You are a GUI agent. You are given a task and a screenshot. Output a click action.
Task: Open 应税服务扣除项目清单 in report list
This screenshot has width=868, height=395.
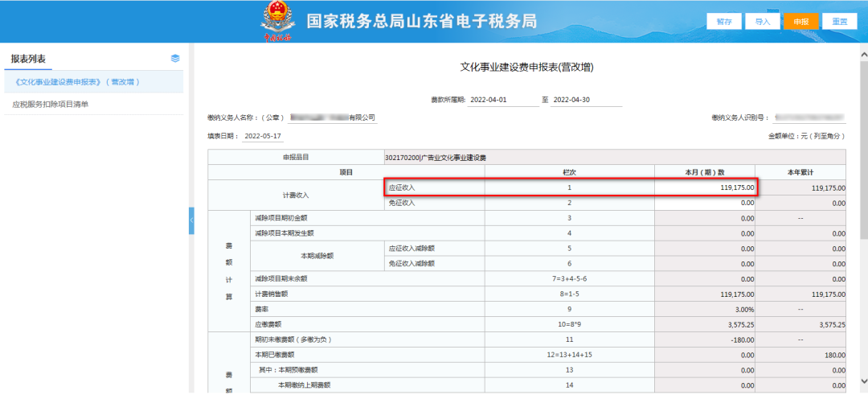(51, 104)
